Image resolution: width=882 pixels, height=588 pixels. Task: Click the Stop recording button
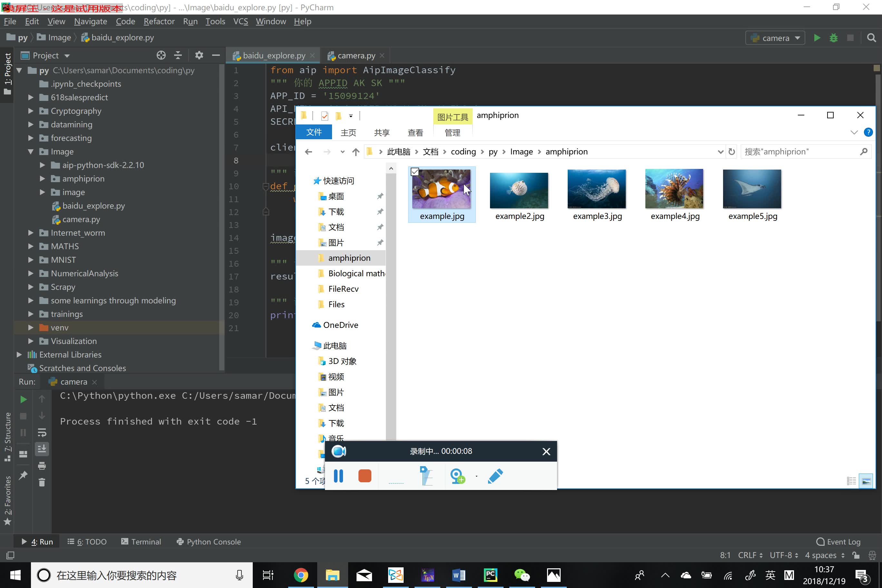(x=365, y=476)
